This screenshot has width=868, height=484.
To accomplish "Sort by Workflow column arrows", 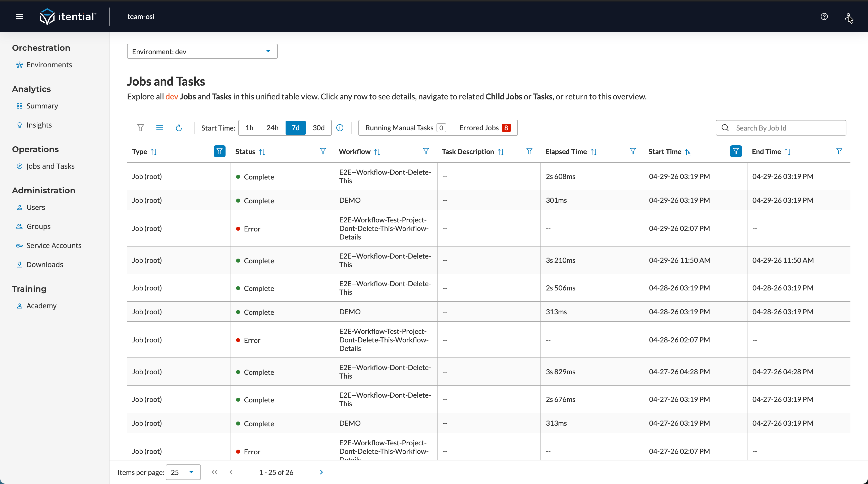I will (377, 152).
